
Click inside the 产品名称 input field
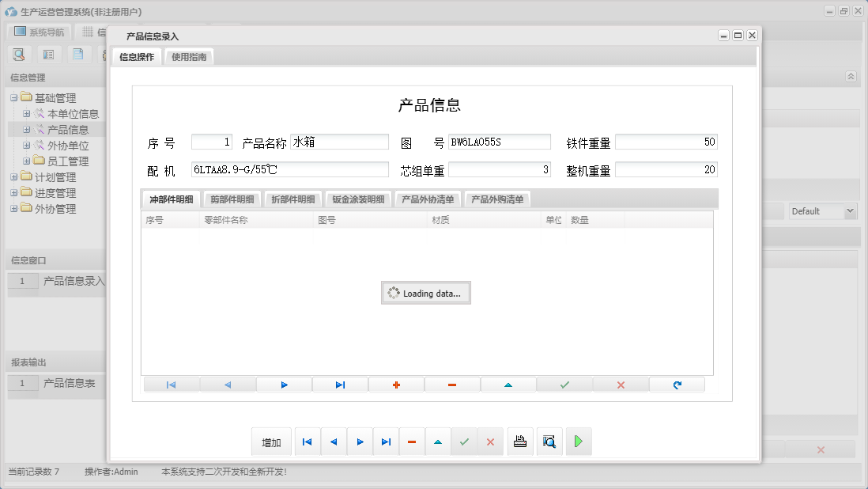[338, 141]
